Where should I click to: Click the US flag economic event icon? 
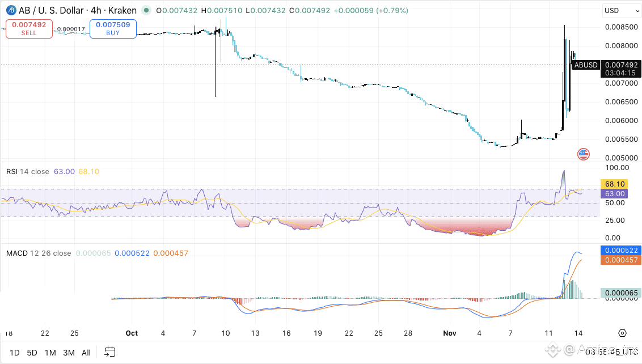click(584, 154)
